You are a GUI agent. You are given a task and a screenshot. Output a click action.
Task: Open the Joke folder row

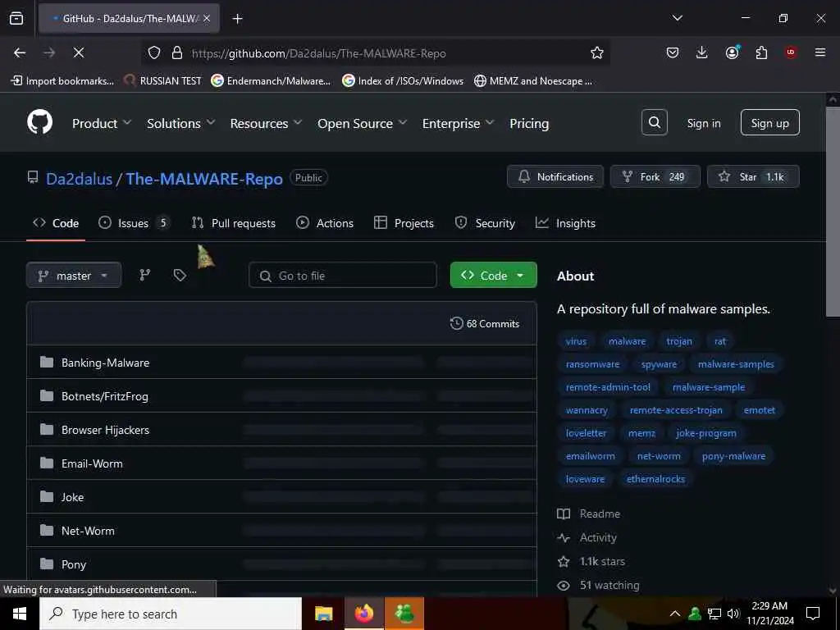[281, 497]
